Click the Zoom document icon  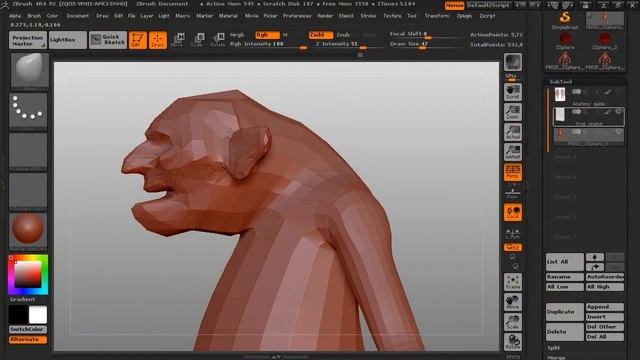(x=513, y=112)
